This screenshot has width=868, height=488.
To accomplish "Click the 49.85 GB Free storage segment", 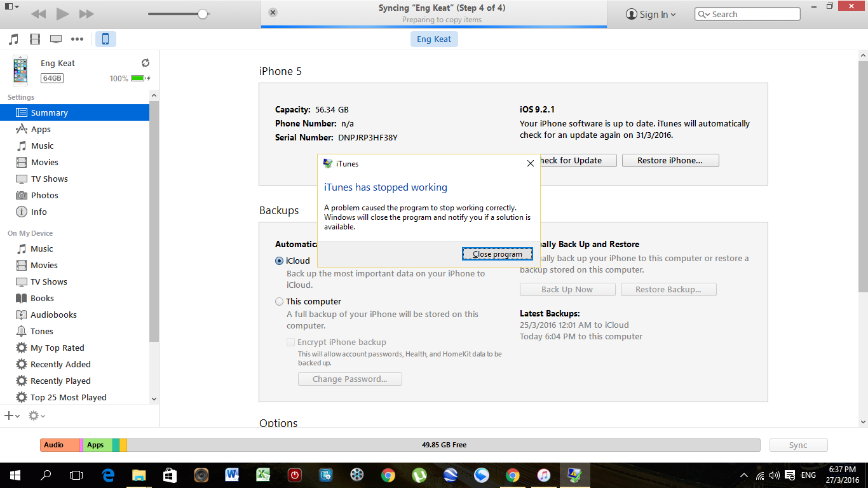I will pyautogui.click(x=444, y=445).
